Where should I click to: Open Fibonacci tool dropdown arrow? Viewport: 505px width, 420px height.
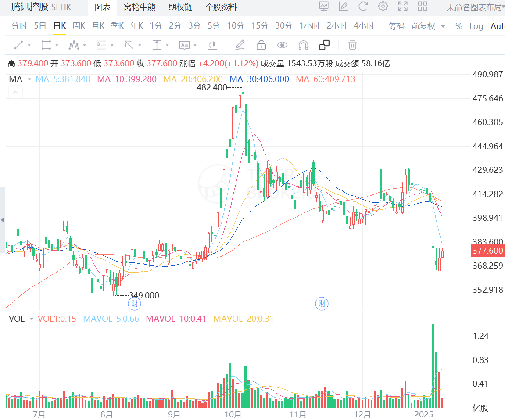click(x=112, y=45)
